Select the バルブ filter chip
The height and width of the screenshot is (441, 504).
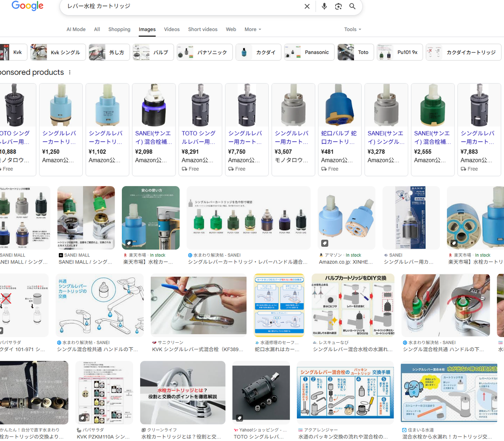coord(153,52)
